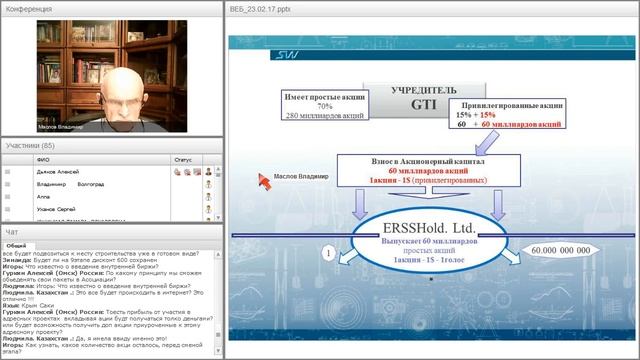Select the small square marker beside Anna
Image resolution: width=640 pixels, height=360 pixels.
point(7,197)
